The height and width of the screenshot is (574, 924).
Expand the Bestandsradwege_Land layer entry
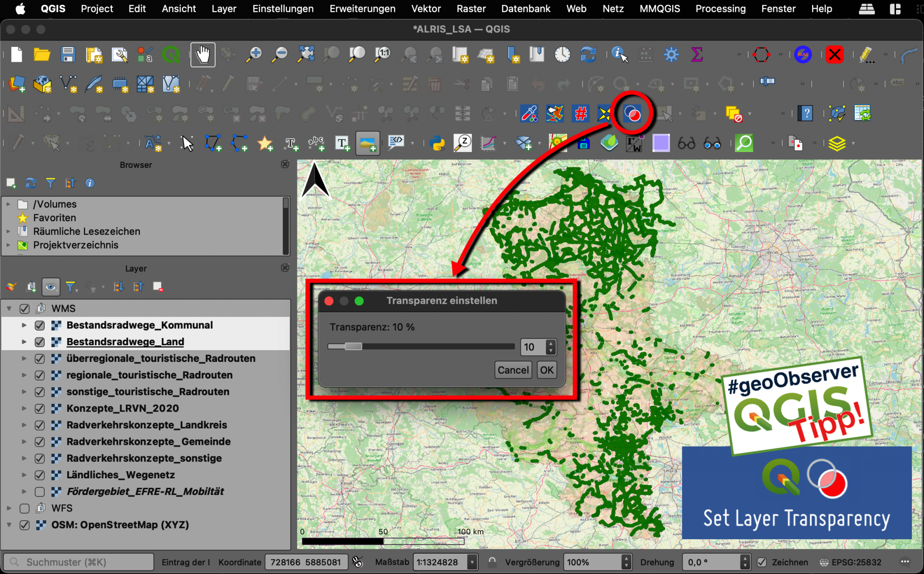[24, 342]
